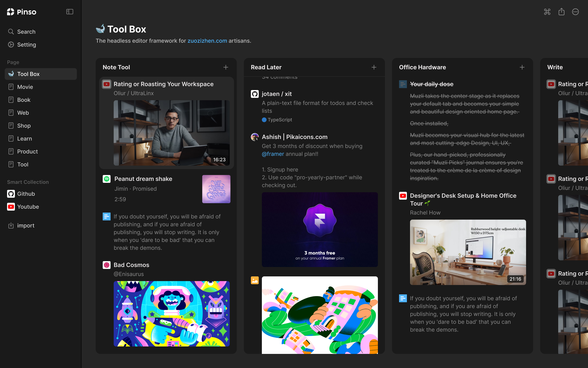
Task: Click the Read Later column title
Action: click(x=266, y=67)
